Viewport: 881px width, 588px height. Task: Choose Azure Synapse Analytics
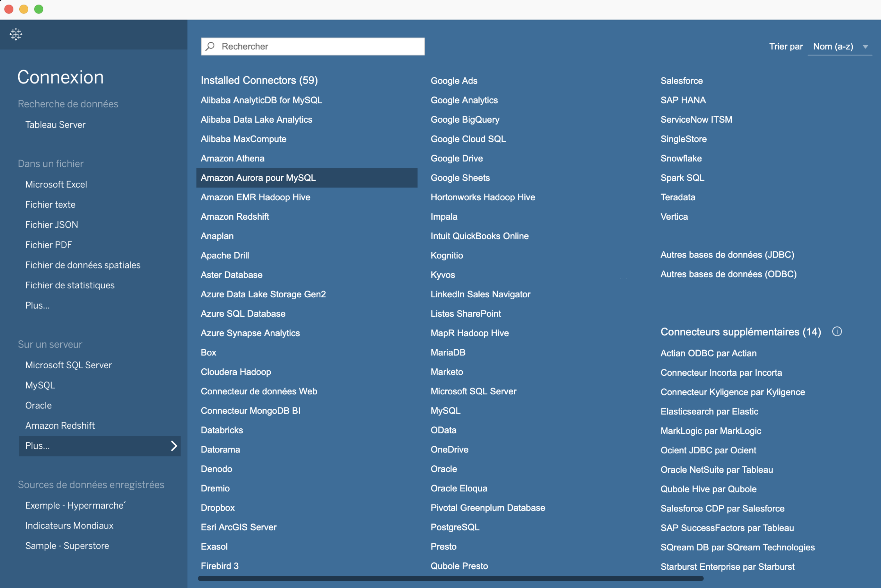(x=250, y=333)
